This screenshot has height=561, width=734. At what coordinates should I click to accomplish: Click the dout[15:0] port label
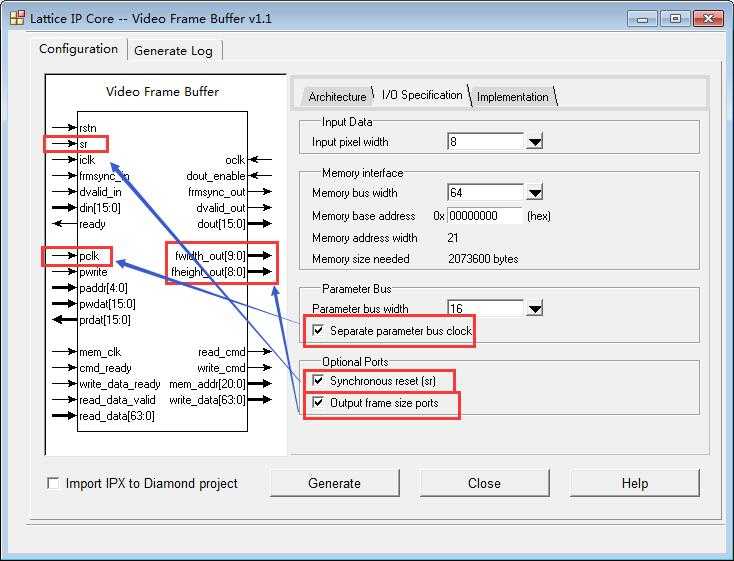[x=221, y=224]
